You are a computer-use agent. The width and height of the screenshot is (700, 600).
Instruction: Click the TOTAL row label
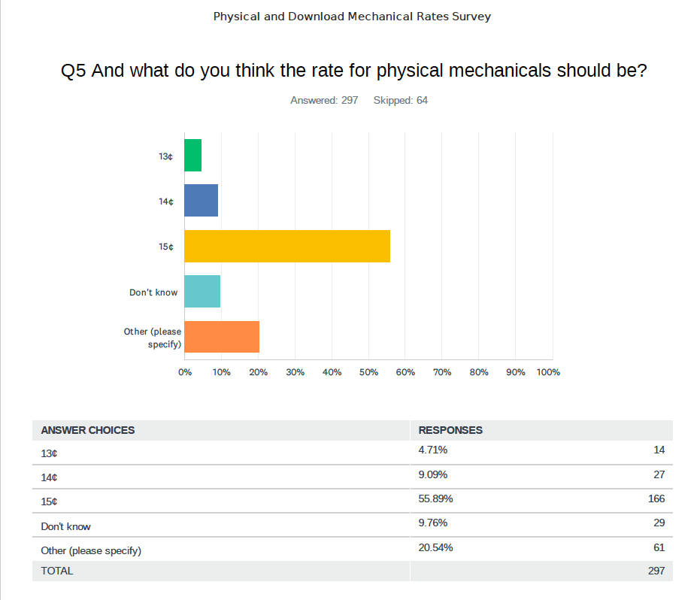click(x=57, y=571)
